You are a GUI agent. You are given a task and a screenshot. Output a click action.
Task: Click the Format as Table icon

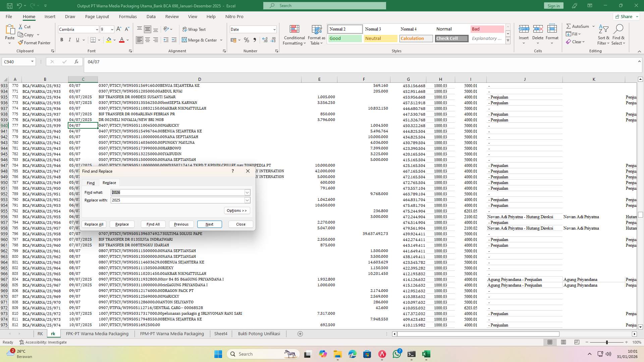pyautogui.click(x=316, y=35)
